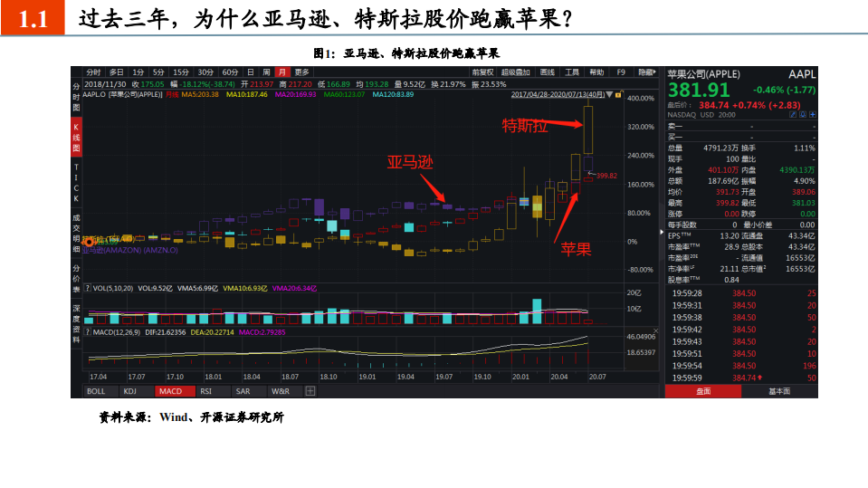Click the 381.91 last price

(x=699, y=90)
